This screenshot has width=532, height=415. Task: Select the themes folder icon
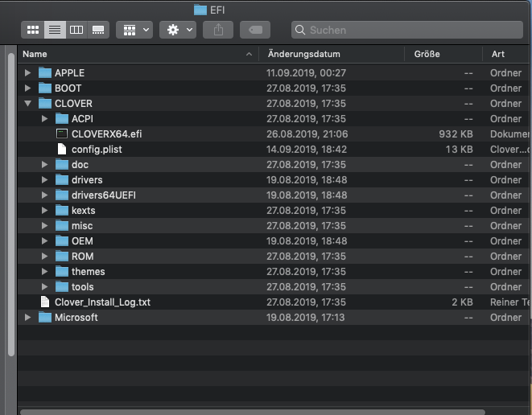62,271
